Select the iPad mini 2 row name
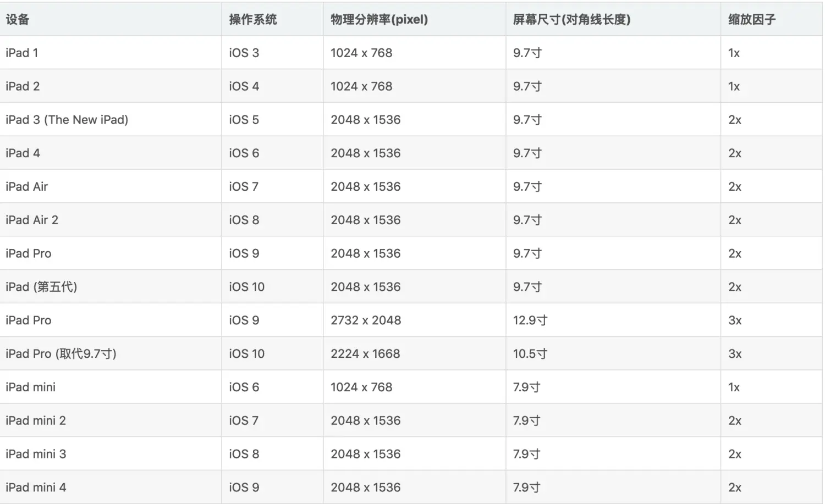 (36, 421)
